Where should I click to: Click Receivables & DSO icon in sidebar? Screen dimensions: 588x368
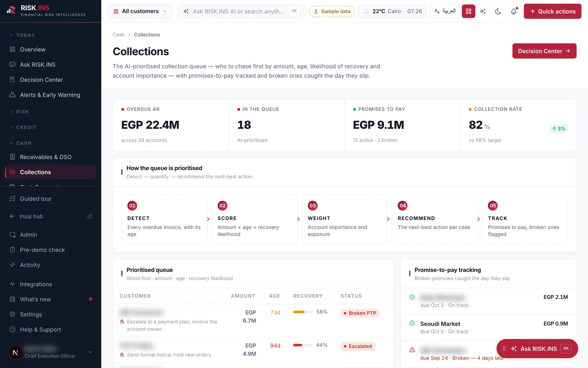(x=12, y=157)
